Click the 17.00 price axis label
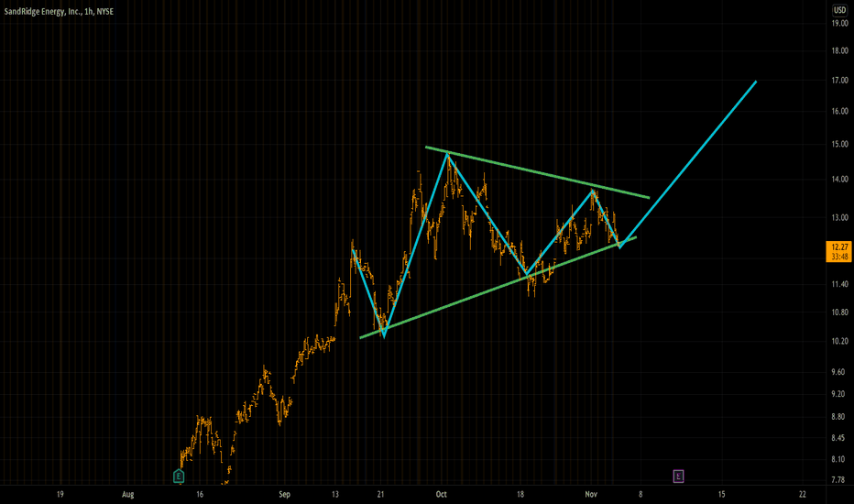The width and height of the screenshot is (854, 504). [840, 80]
